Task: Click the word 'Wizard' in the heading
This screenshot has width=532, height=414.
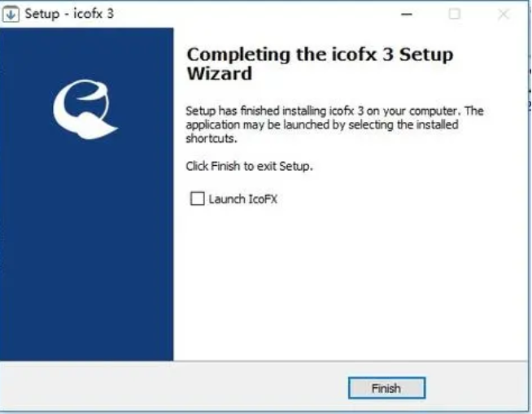Action: pos(220,73)
